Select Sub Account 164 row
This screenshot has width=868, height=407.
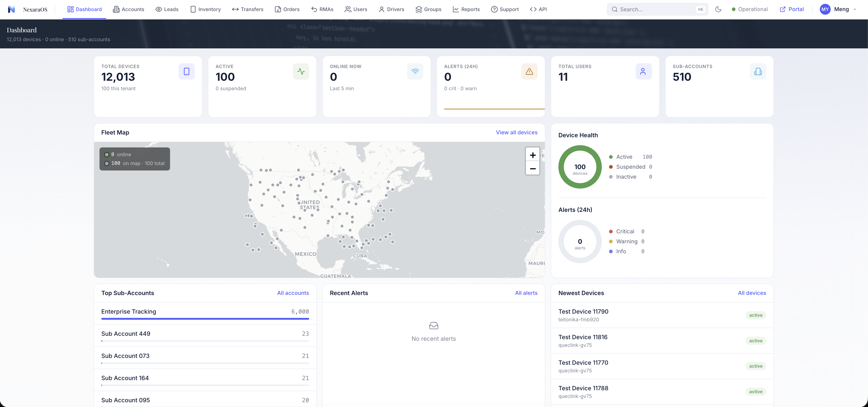click(x=205, y=380)
